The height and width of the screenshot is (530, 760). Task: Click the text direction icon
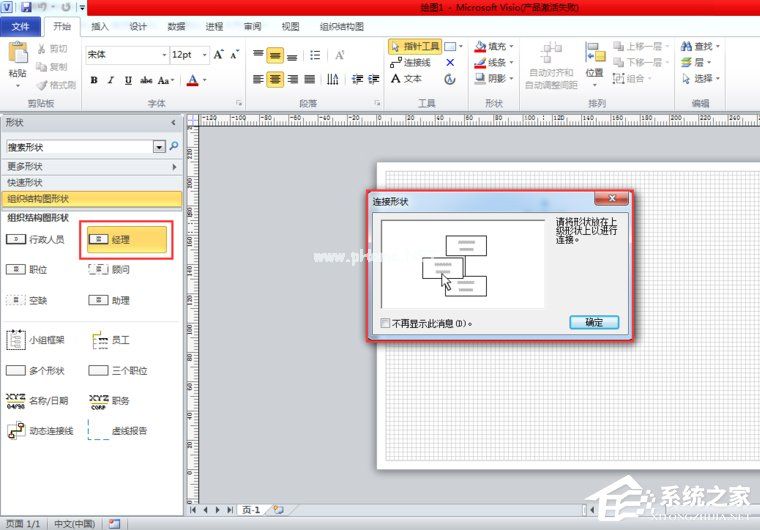(x=332, y=79)
